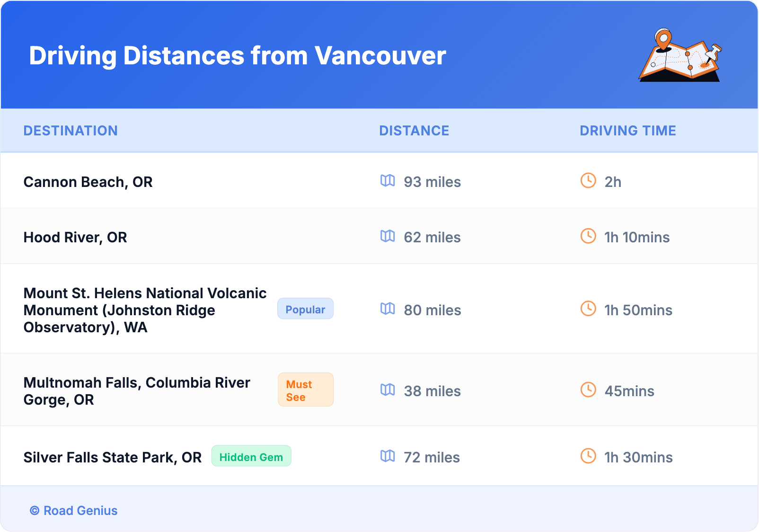Click the clock icon beside 2h
This screenshot has width=759, height=532.
coord(588,181)
